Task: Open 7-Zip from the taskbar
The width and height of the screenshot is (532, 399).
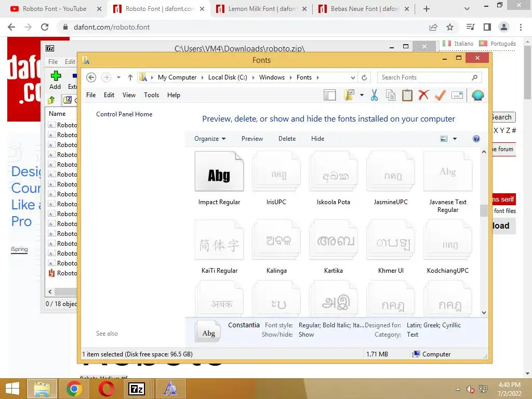Action: click(x=137, y=389)
